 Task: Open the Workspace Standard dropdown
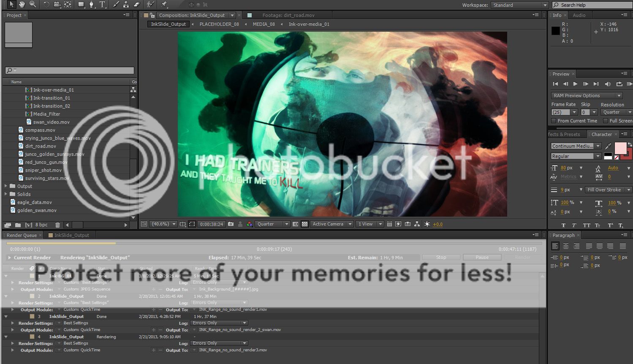tap(519, 5)
